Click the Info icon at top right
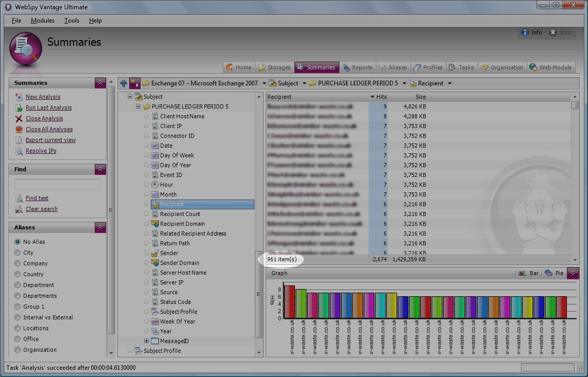Viewport: 588px width, 377px height. (x=525, y=32)
